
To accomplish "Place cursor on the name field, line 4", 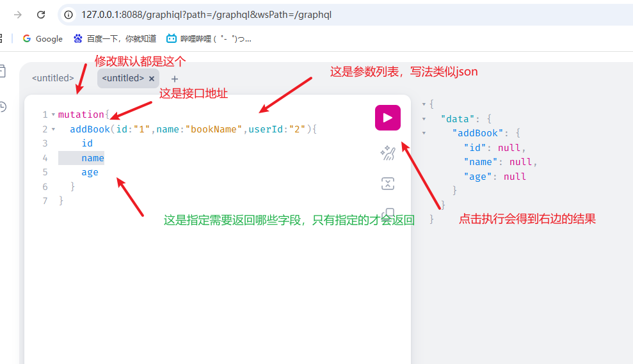I will 93,158.
